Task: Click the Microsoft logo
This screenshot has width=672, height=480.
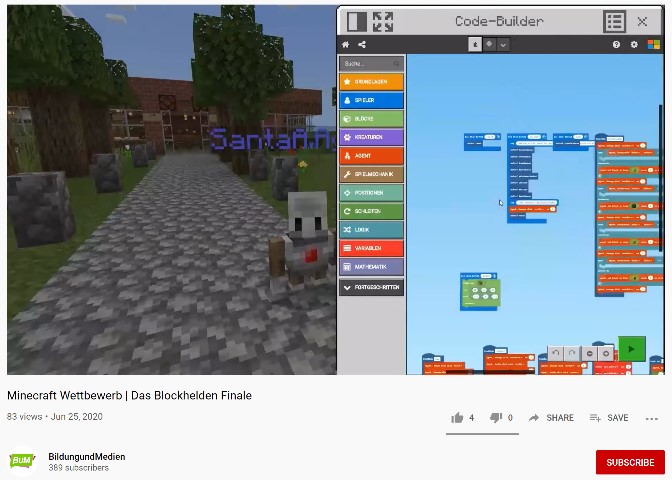Action: tap(654, 45)
